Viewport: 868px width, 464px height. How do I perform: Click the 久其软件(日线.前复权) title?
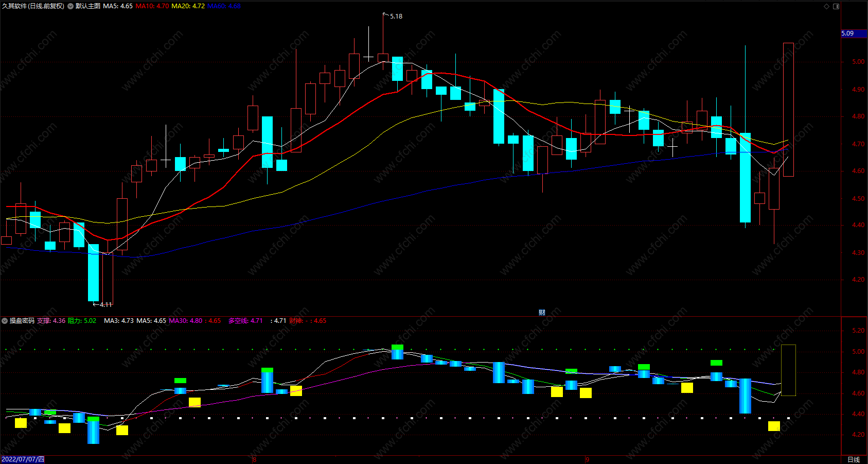(33, 6)
